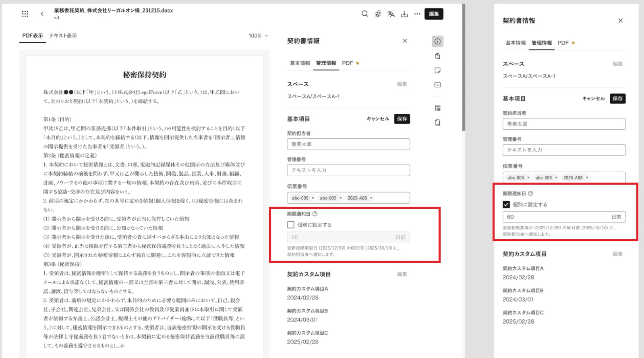This screenshot has height=358, width=644.
Task: Uncheck the ticked 個別に設定する checkbox
Action: point(506,204)
